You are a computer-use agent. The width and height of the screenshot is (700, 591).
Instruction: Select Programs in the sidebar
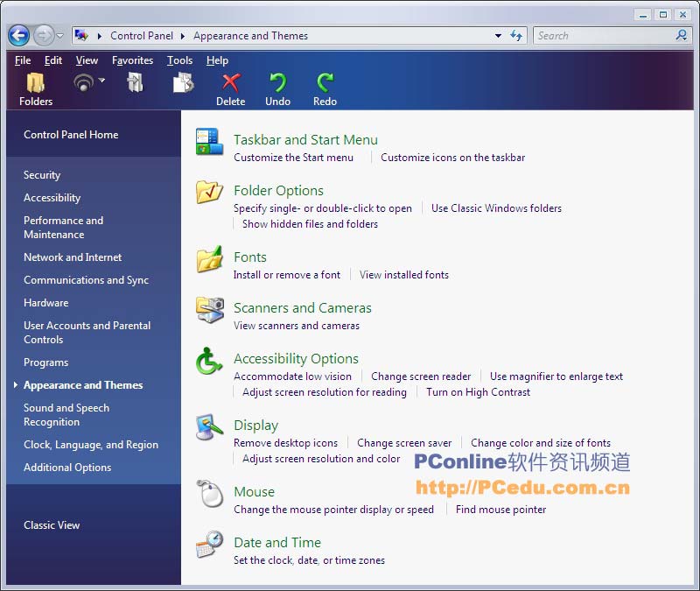[x=46, y=362]
